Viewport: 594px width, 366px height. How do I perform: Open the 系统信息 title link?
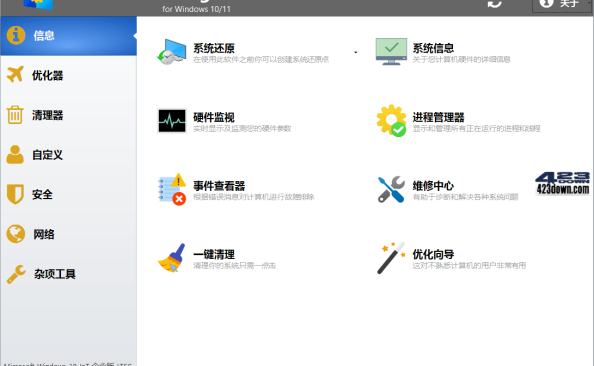pyautogui.click(x=433, y=48)
